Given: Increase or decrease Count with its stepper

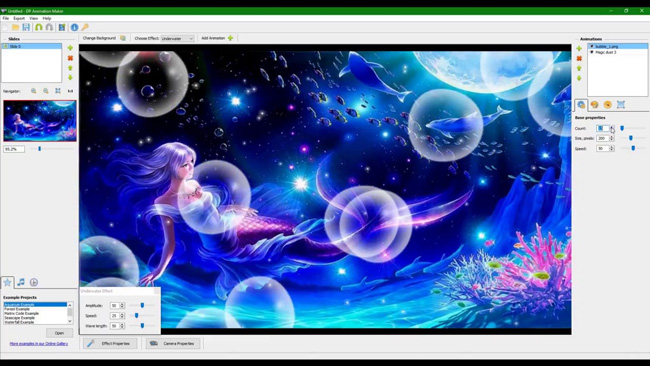Looking at the screenshot, I should coord(611,128).
